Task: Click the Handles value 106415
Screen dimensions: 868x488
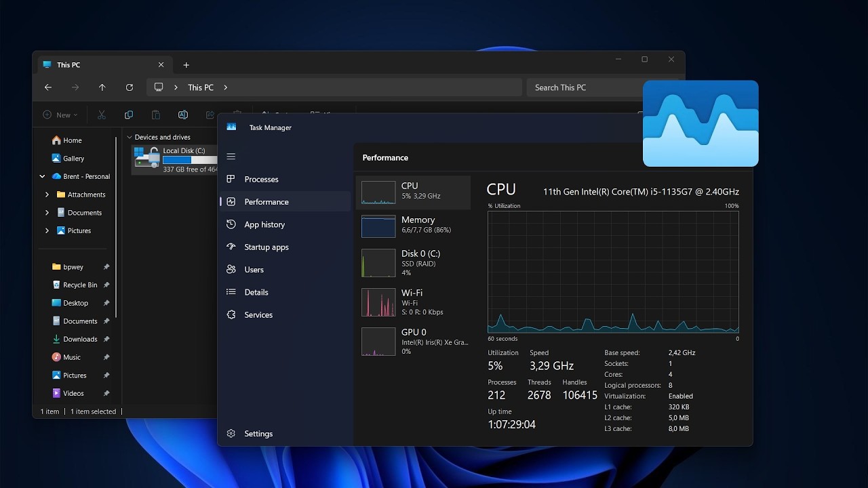Action: [x=580, y=395]
